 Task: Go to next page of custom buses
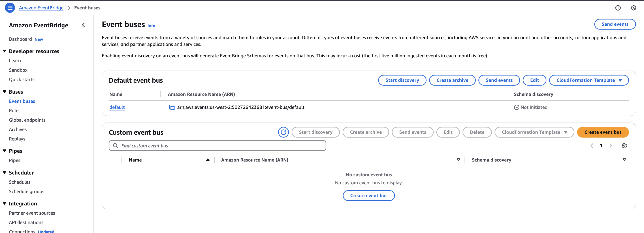tap(610, 146)
